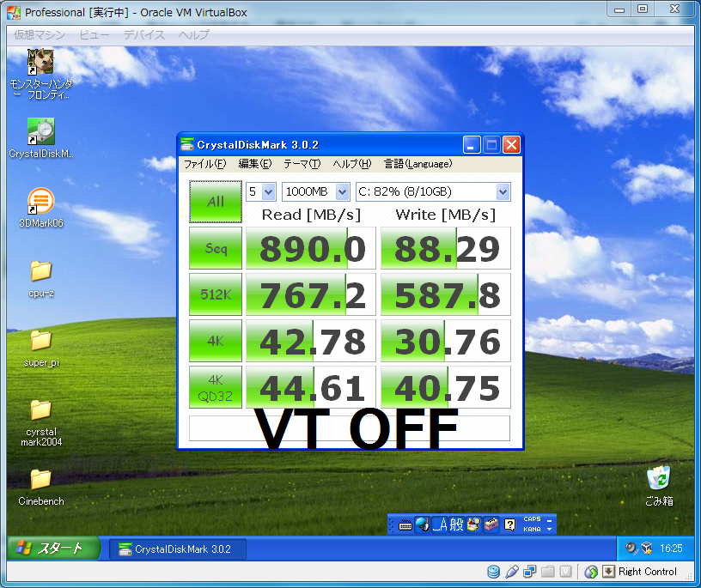Select the Cinebench folder icon

40,480
